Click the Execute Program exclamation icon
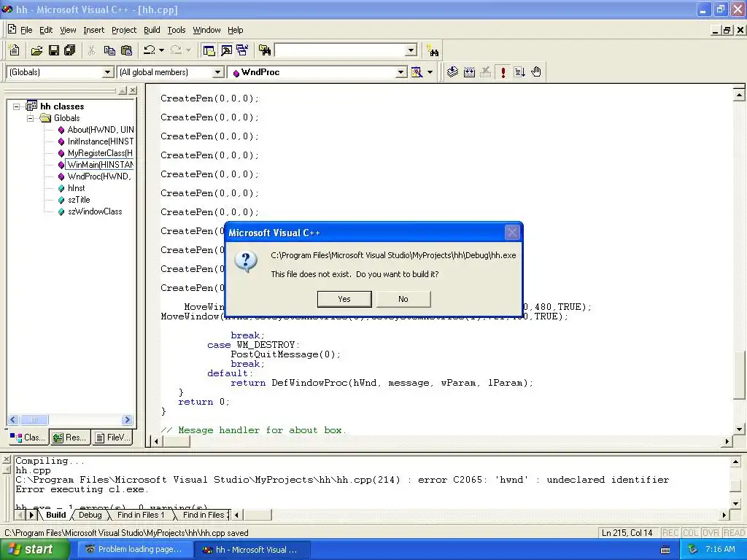The width and height of the screenshot is (747, 560). coord(503,72)
